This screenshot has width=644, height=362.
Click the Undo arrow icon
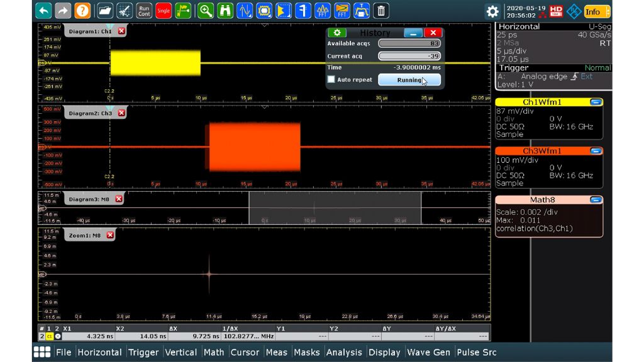(x=43, y=11)
